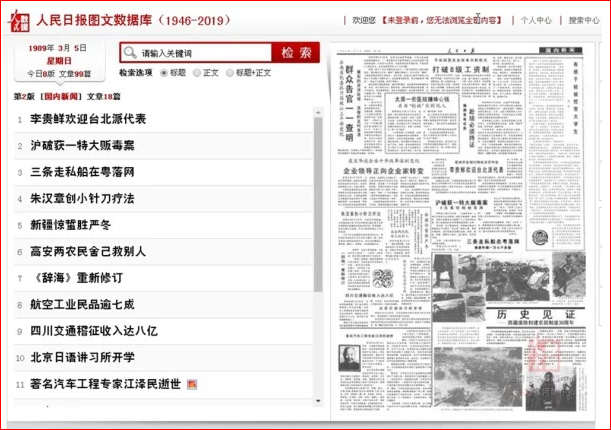Click the image icon beside article 11
Image resolution: width=611 pixels, height=430 pixels.
point(193,384)
